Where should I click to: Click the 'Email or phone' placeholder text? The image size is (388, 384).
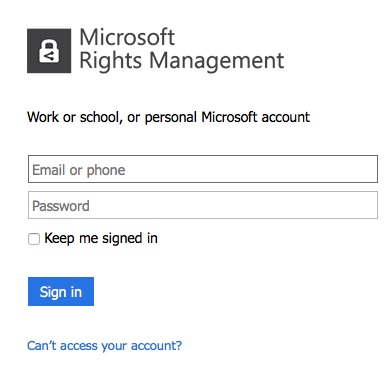point(79,170)
